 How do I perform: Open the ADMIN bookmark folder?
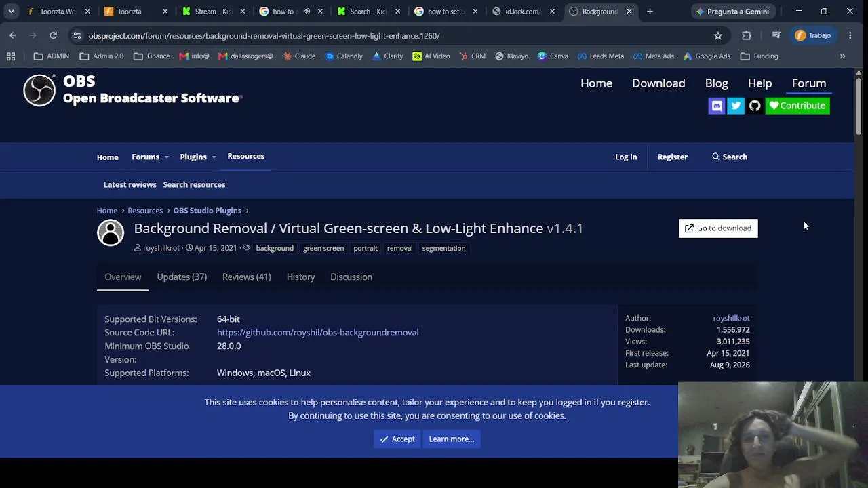tap(52, 56)
